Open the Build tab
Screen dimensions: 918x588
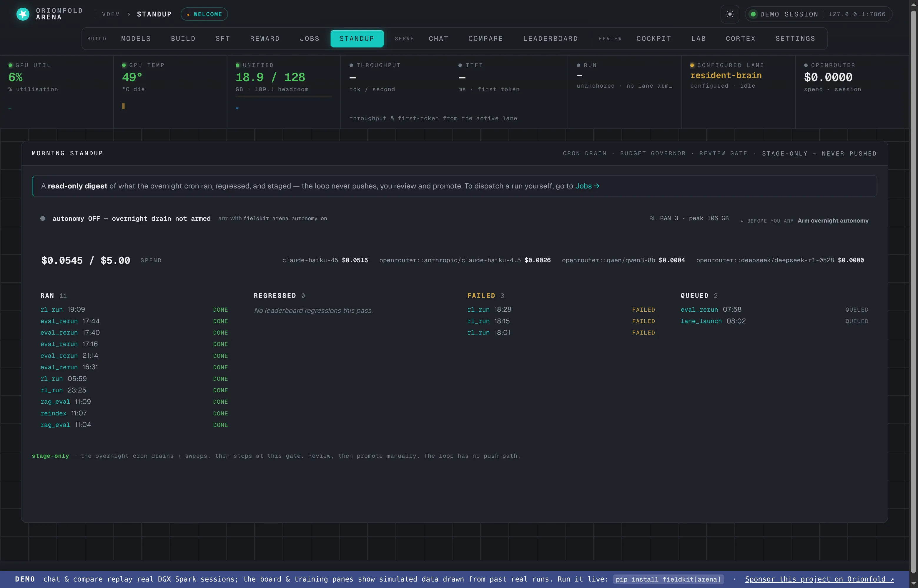click(183, 39)
